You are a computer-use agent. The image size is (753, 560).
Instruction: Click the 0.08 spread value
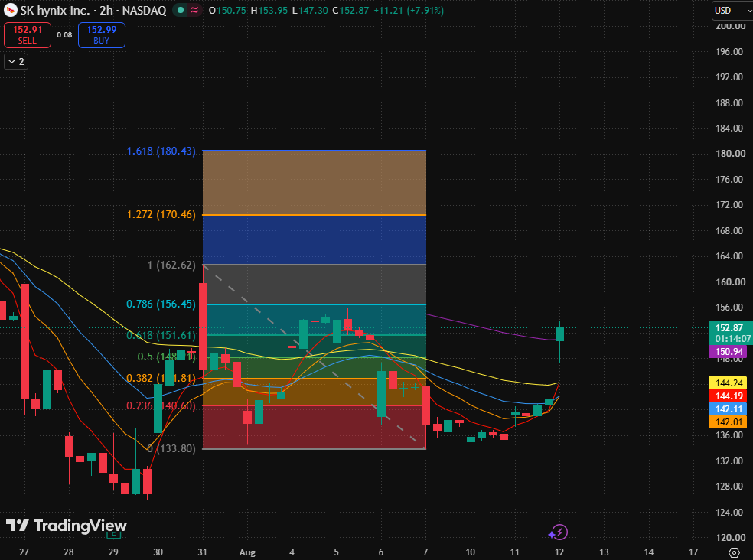click(64, 35)
